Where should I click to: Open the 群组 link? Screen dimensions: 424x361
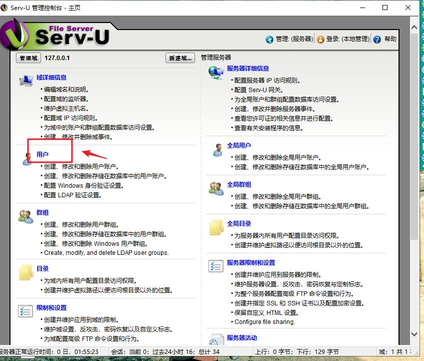(43, 213)
